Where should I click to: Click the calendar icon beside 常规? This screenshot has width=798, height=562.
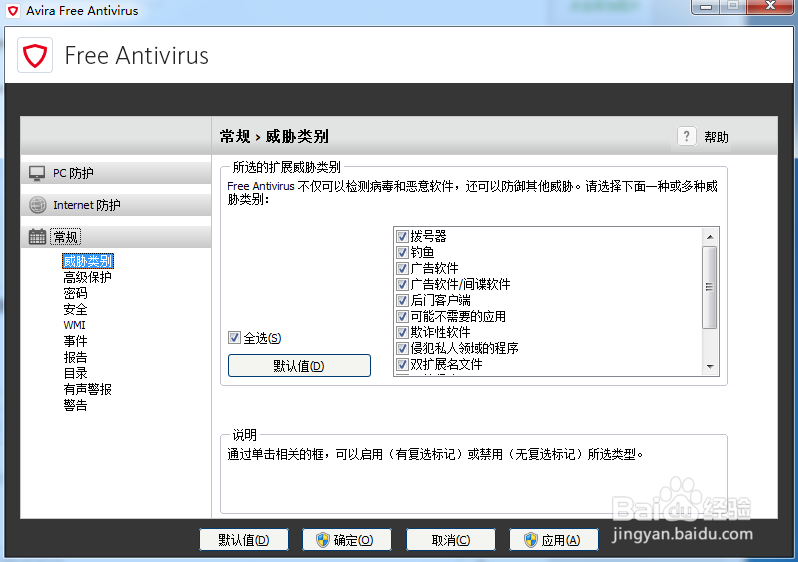coord(37,237)
